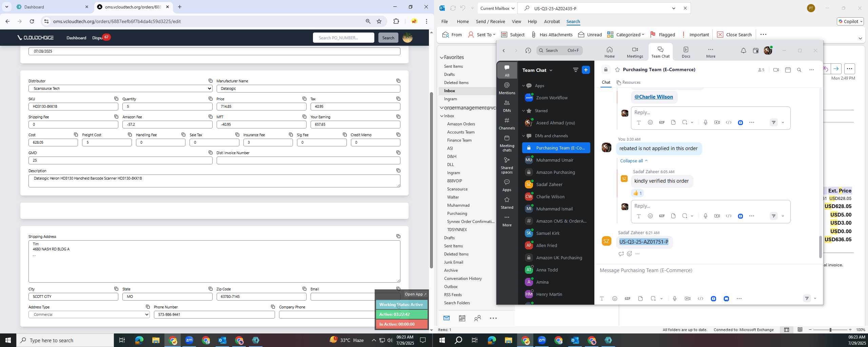Filter Outlook results by Flagged
868x347 pixels.
point(663,35)
